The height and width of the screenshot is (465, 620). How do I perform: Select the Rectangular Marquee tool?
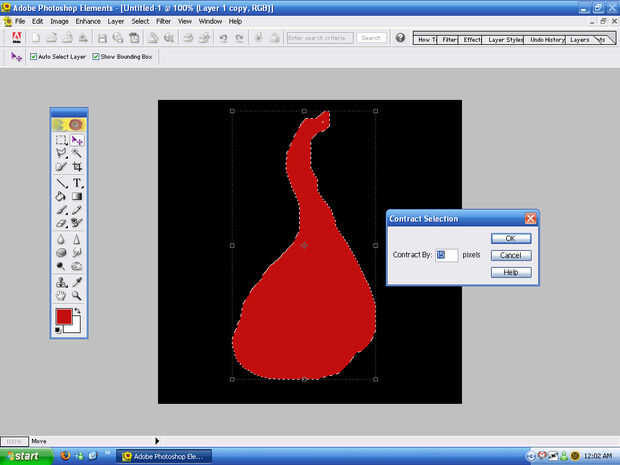(x=61, y=141)
